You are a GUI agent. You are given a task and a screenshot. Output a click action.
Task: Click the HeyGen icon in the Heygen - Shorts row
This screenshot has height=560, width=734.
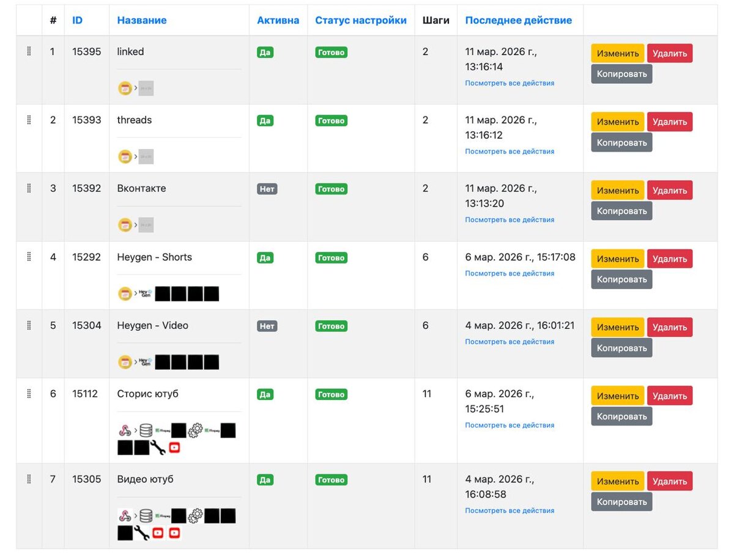[x=145, y=293]
